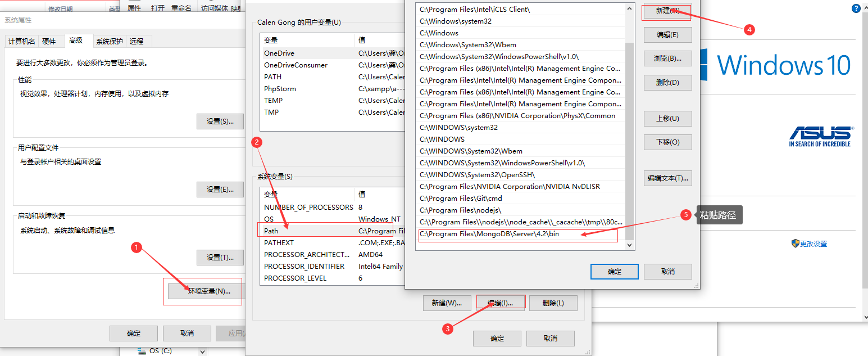Viewport: 868px width, 356px height.
Task: Click the path list vertical scrollbar thumb
Action: [x=629, y=141]
